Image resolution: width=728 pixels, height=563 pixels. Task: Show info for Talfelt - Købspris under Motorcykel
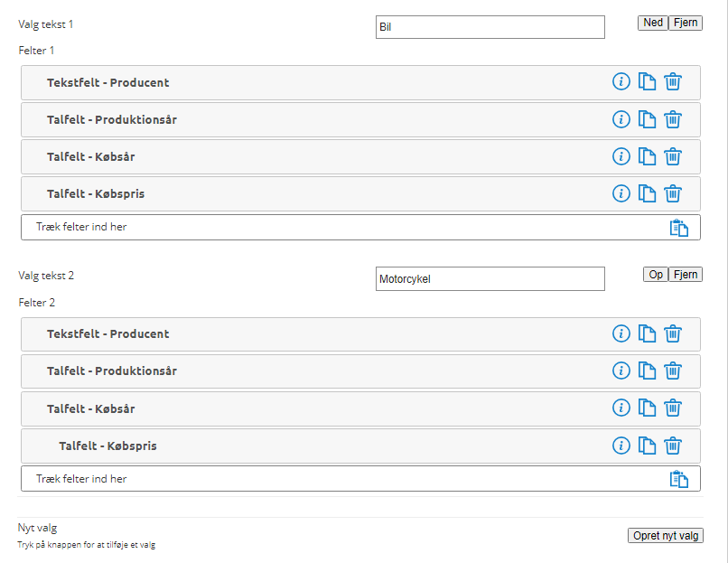tap(621, 446)
